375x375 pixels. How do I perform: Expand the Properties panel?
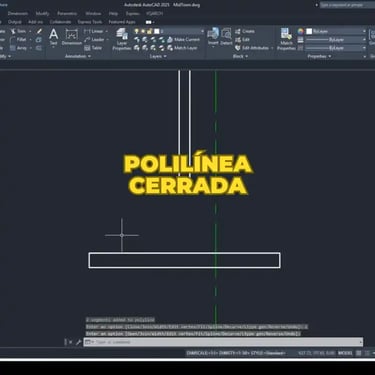tap(319, 56)
